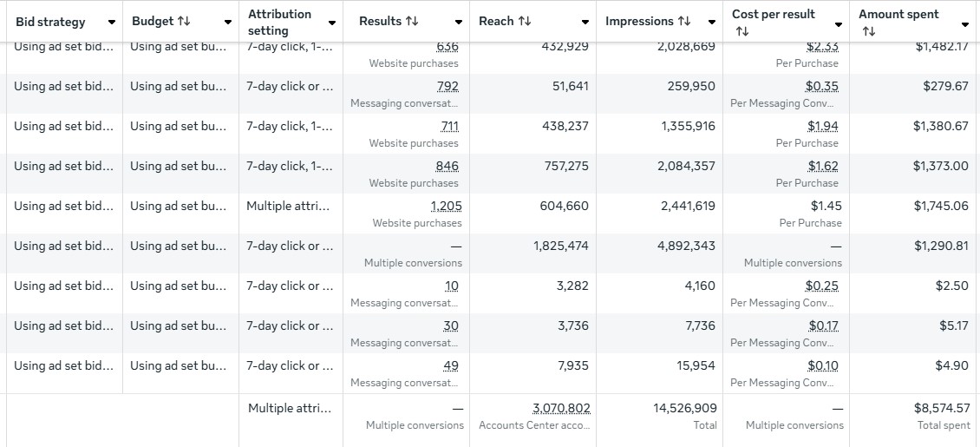The width and height of the screenshot is (980, 447).
Task: Open the Reach column dropdown arrow
Action: click(x=585, y=23)
